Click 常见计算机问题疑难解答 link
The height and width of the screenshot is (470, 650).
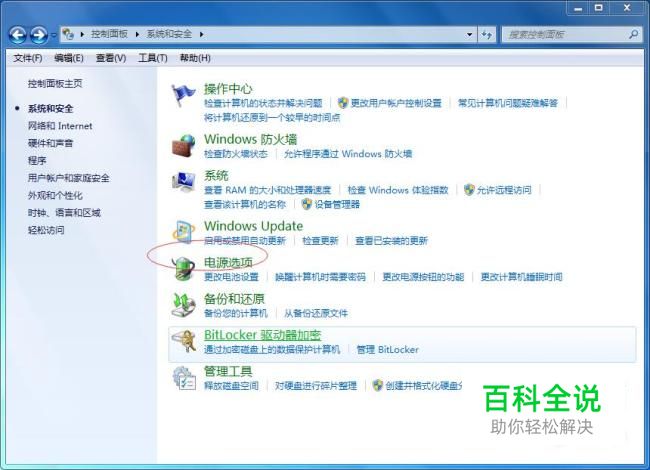[x=508, y=103]
